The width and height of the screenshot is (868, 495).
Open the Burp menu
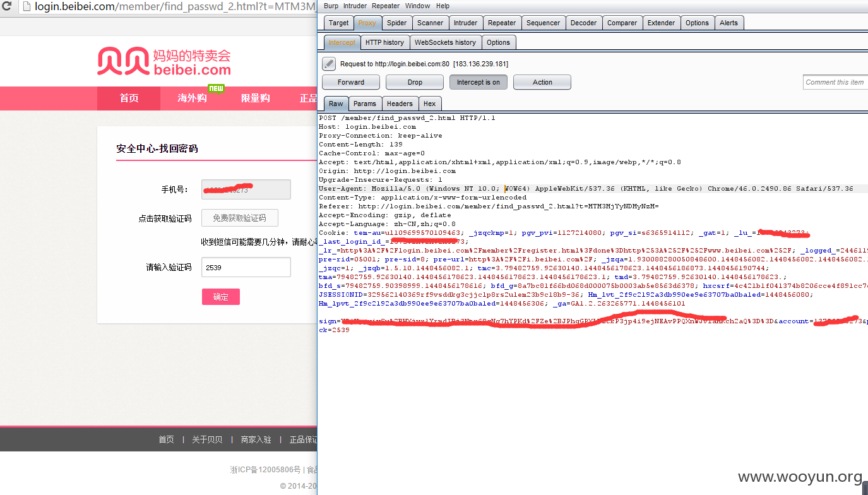331,6
